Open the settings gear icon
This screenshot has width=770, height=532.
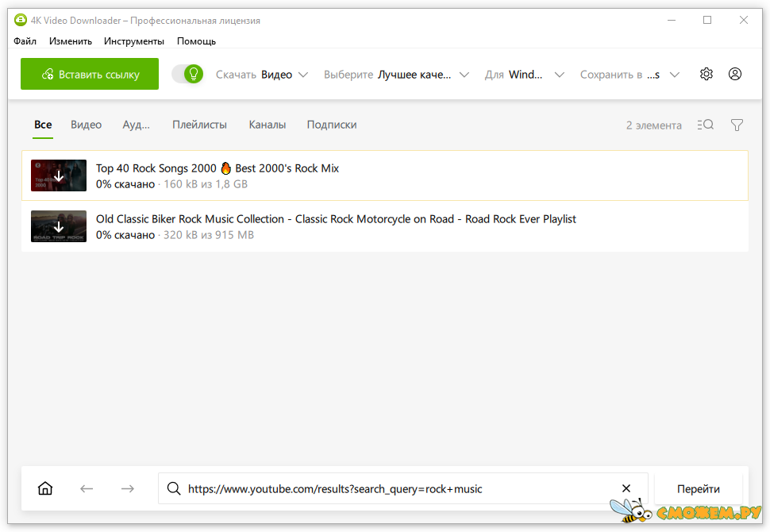[x=706, y=74]
